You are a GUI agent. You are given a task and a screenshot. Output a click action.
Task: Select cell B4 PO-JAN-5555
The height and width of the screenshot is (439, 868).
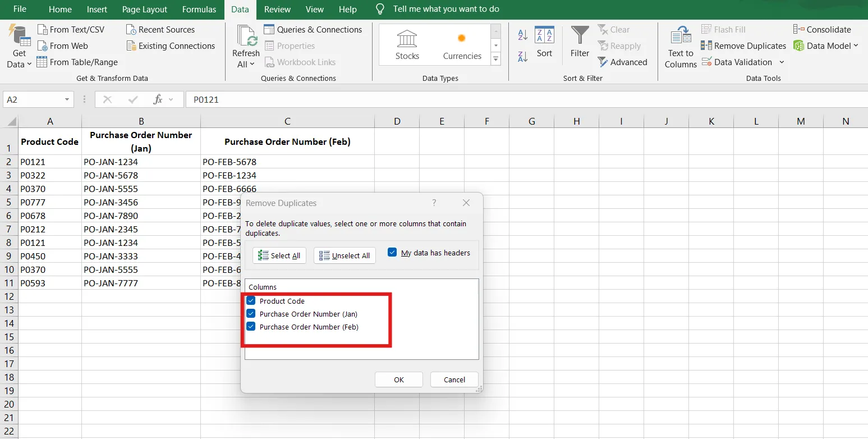(141, 189)
